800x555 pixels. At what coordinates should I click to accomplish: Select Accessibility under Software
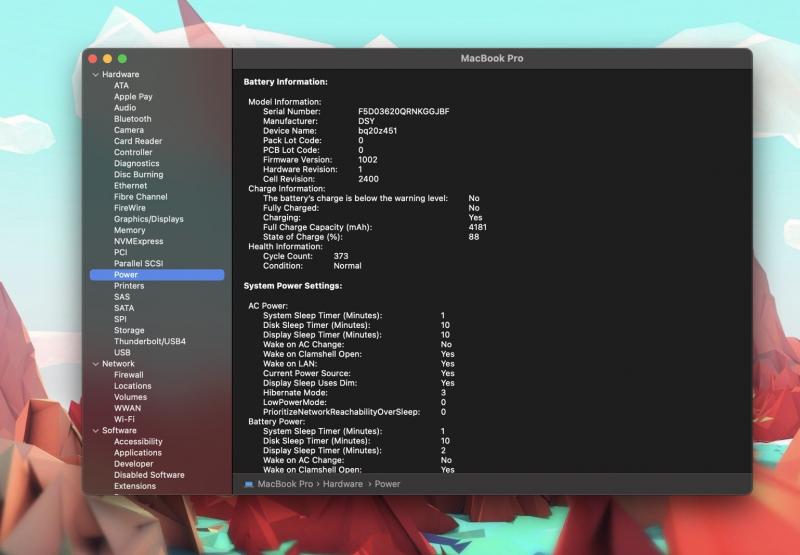point(138,442)
